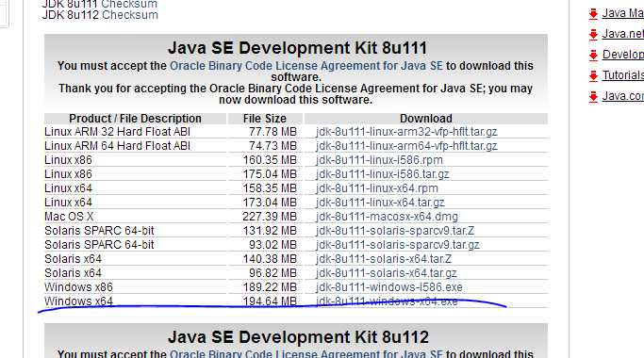644x358 pixels.
Task: Download jdk-8u111-macosx-x64.dmg
Action: (387, 217)
